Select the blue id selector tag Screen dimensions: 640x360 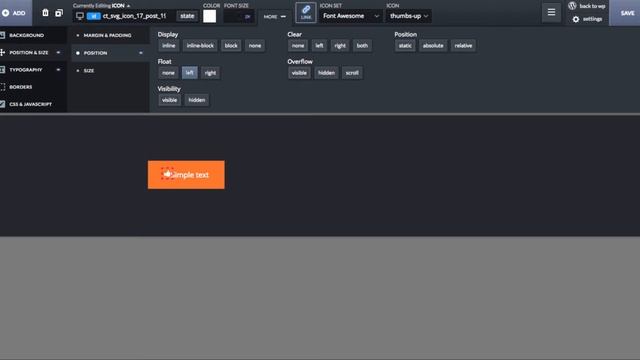(93, 16)
